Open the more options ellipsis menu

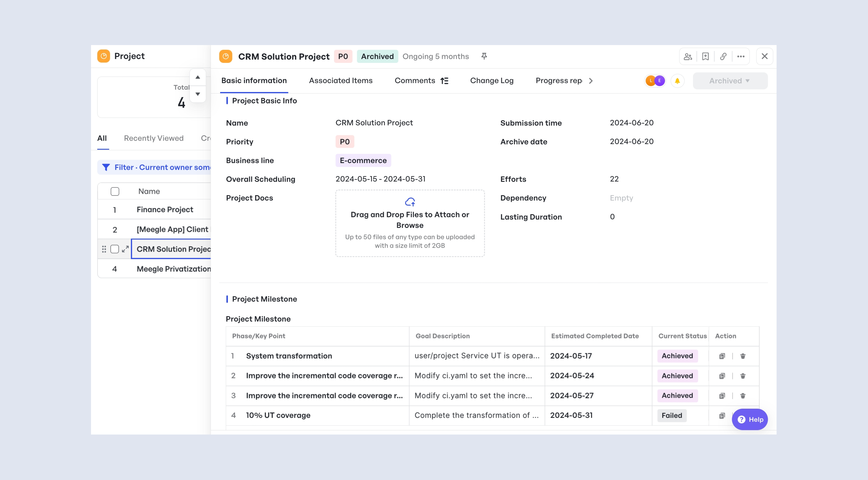coord(741,57)
